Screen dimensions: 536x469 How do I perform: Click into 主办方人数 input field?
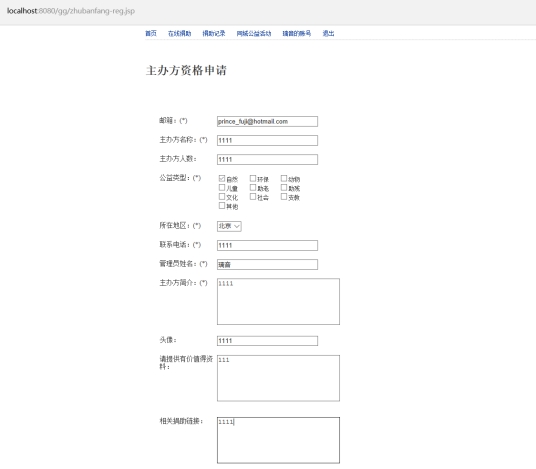coord(267,160)
